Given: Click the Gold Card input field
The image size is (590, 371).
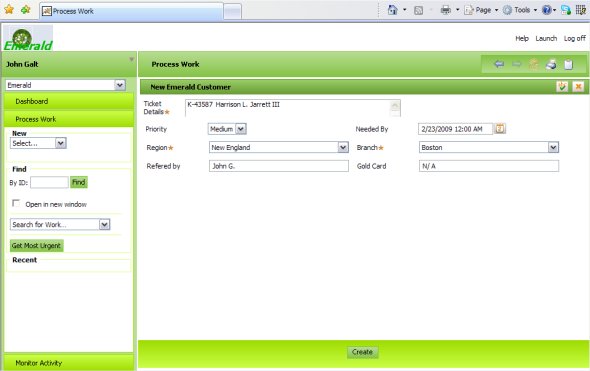Looking at the screenshot, I should tap(489, 166).
